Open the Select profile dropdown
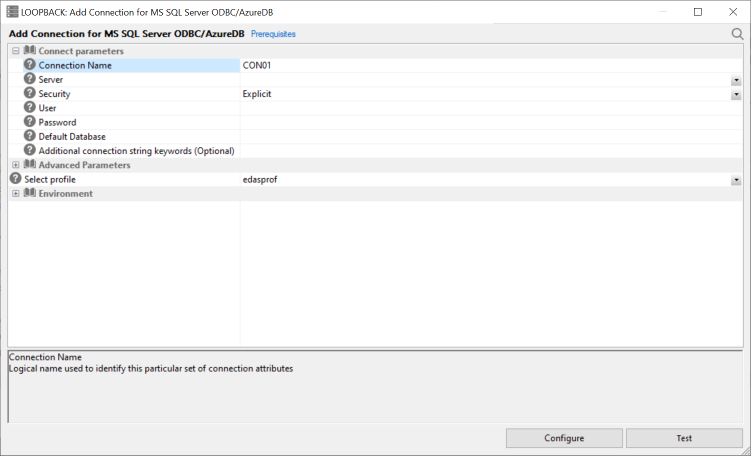 (x=736, y=180)
